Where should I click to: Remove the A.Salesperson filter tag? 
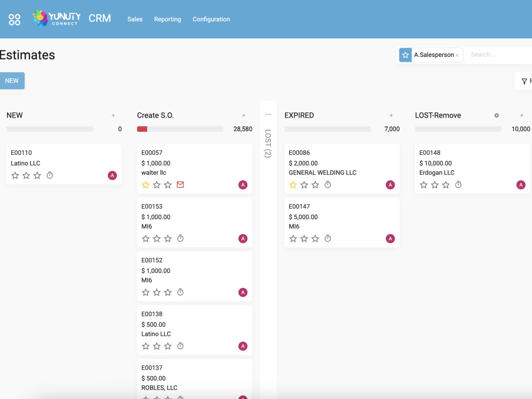click(457, 55)
